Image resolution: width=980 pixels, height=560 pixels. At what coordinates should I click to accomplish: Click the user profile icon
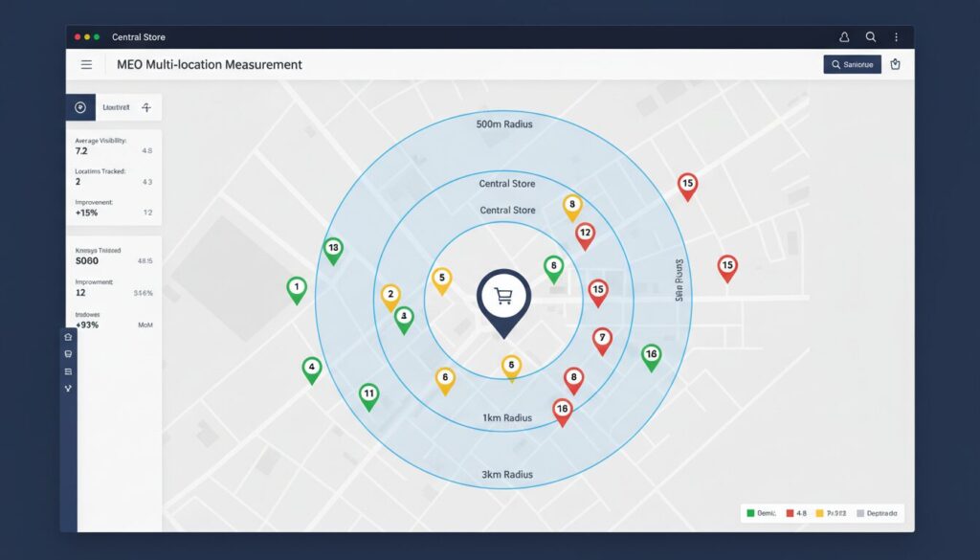tap(844, 37)
